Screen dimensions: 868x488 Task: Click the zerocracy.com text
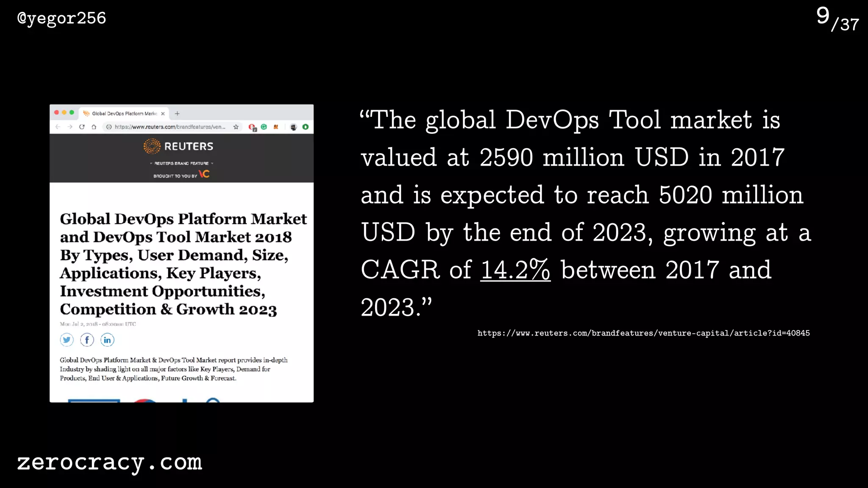point(109,462)
